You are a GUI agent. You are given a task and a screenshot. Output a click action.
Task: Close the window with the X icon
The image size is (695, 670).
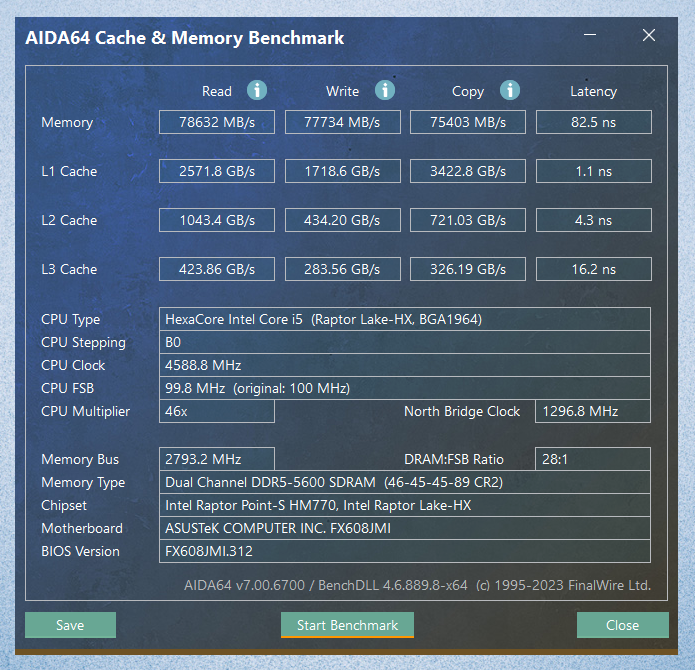649,35
